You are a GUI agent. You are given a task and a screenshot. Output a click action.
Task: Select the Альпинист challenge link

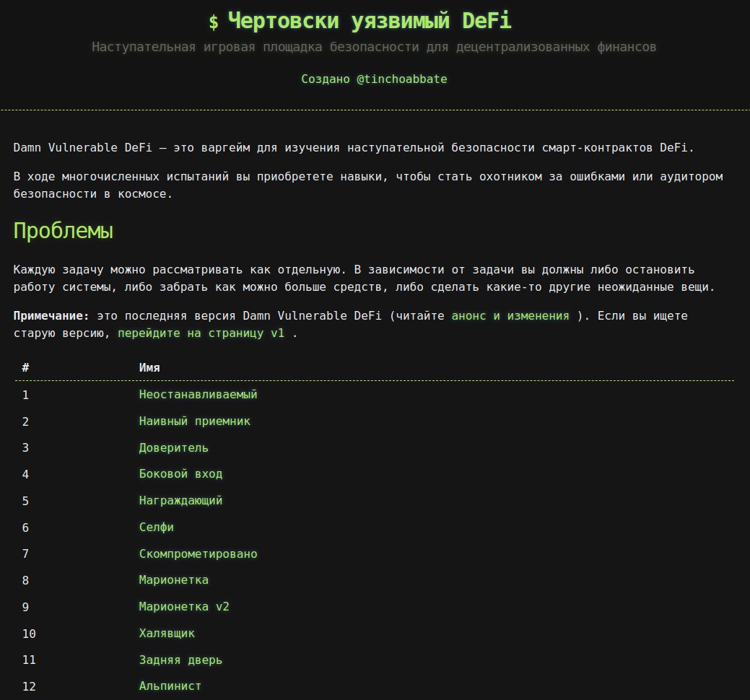pos(170,686)
